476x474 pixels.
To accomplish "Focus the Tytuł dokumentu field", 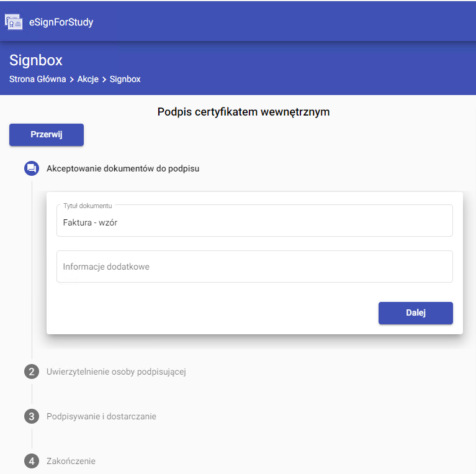I will [x=254, y=222].
